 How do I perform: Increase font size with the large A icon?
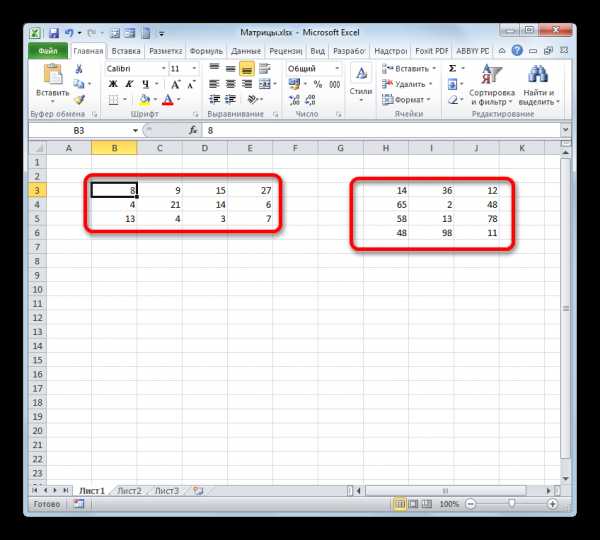(x=175, y=84)
